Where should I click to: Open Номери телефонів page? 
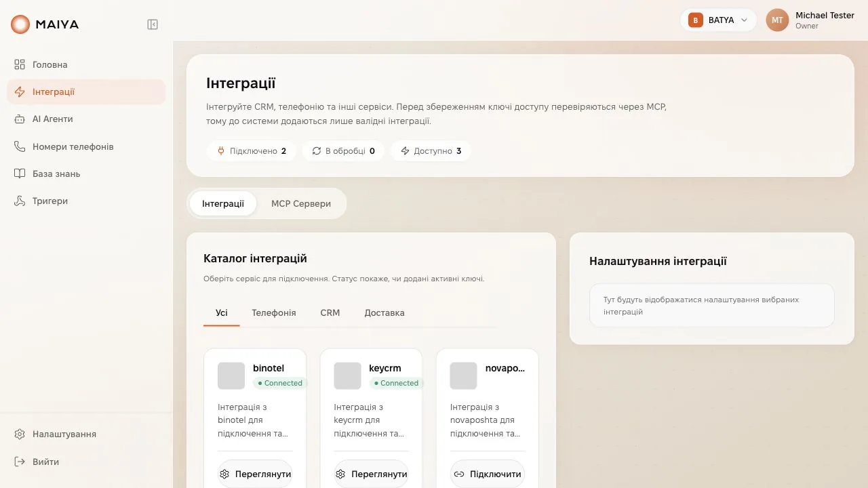click(86, 146)
